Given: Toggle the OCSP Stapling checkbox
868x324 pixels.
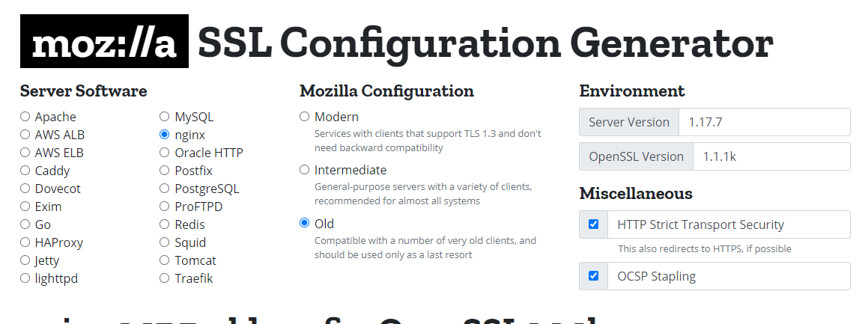Looking at the screenshot, I should (594, 276).
